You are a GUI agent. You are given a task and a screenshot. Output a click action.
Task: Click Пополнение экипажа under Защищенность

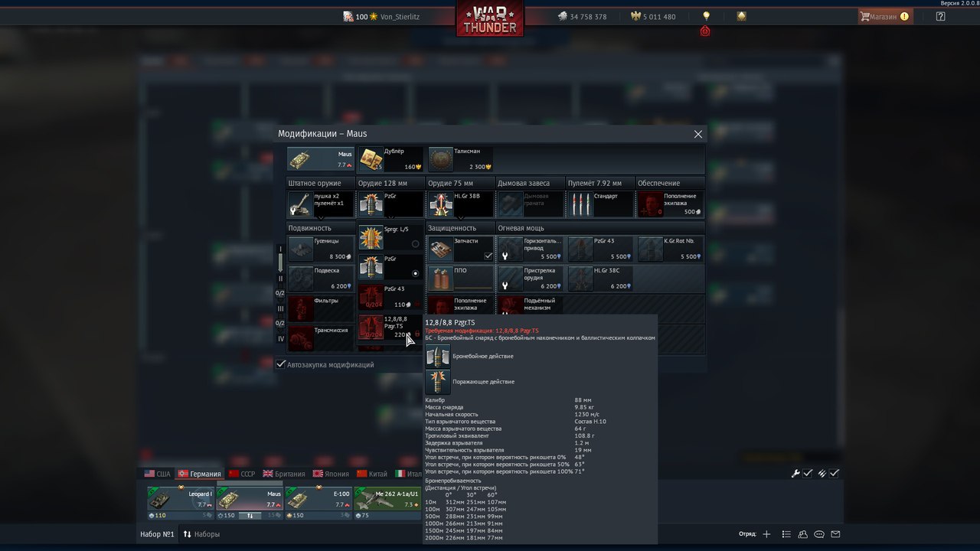point(460,305)
